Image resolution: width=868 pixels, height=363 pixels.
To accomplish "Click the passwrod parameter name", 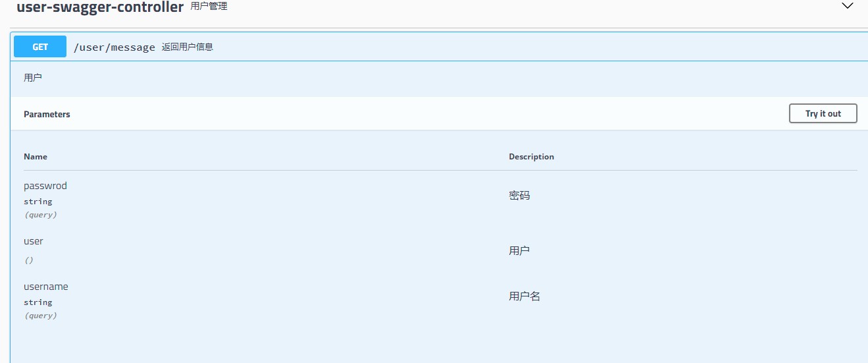I will click(x=45, y=186).
